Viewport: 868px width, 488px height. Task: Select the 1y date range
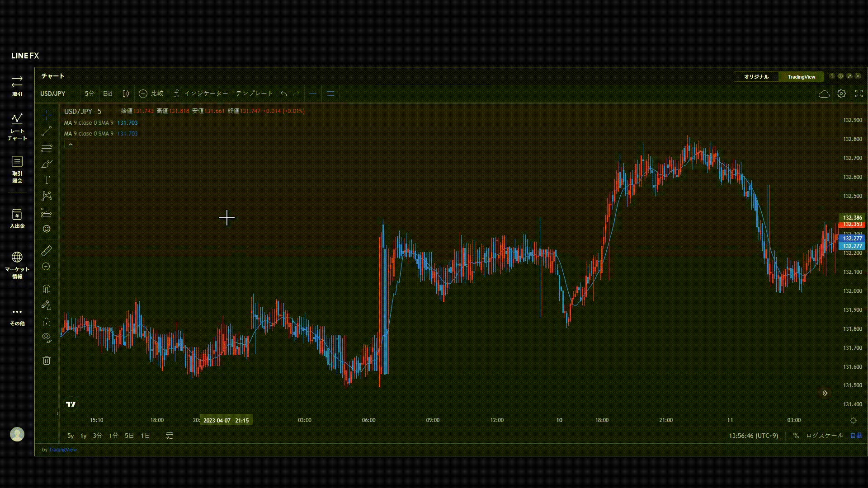(83, 436)
